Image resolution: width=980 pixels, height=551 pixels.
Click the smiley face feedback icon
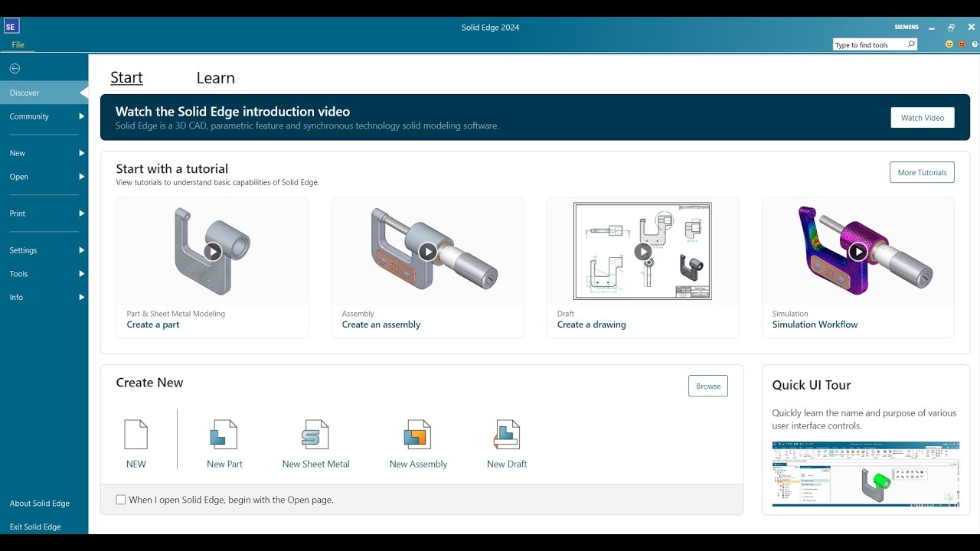click(949, 44)
